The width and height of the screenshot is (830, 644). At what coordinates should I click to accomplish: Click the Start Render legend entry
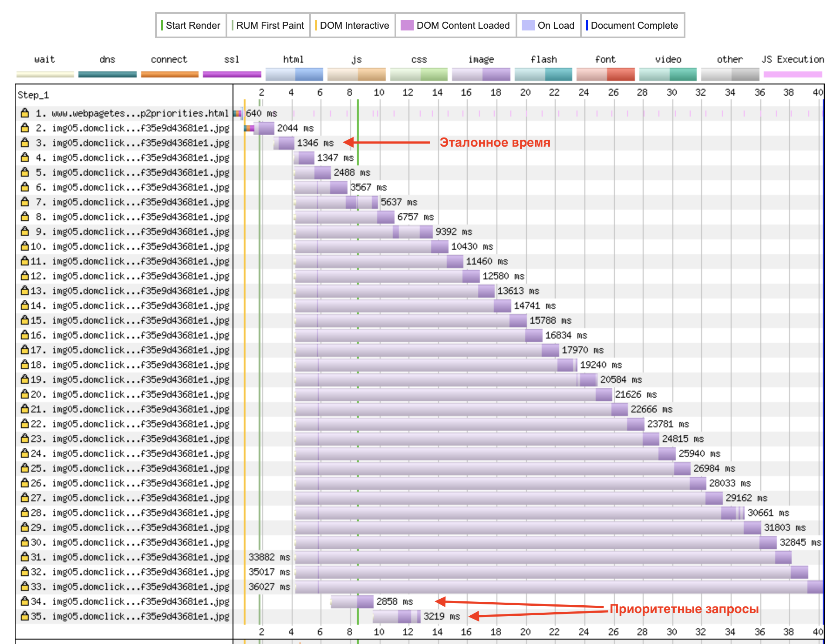click(x=191, y=25)
